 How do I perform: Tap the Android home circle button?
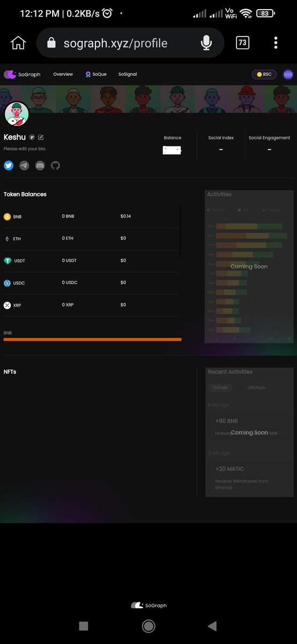click(x=148, y=626)
